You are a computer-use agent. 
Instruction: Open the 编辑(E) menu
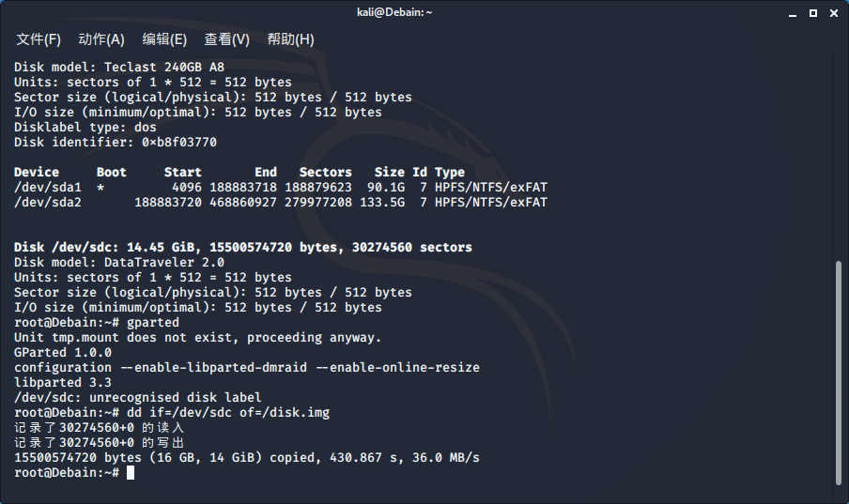[164, 39]
